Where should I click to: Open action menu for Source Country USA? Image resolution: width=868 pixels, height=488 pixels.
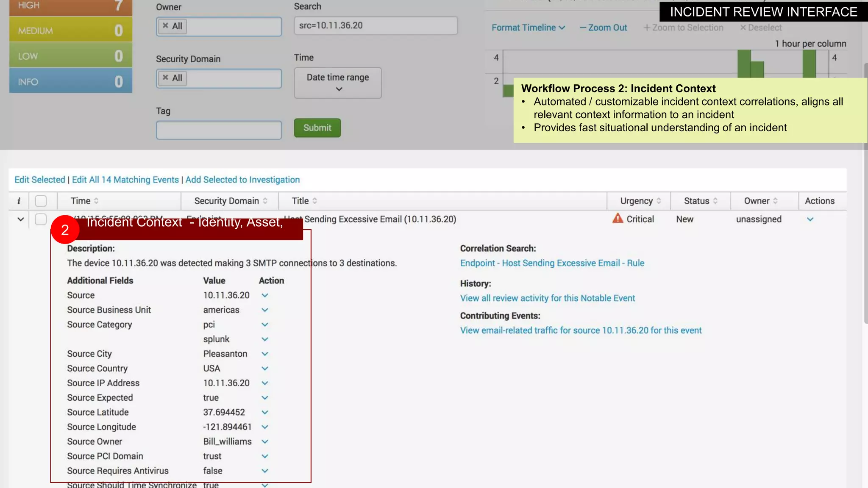(265, 369)
